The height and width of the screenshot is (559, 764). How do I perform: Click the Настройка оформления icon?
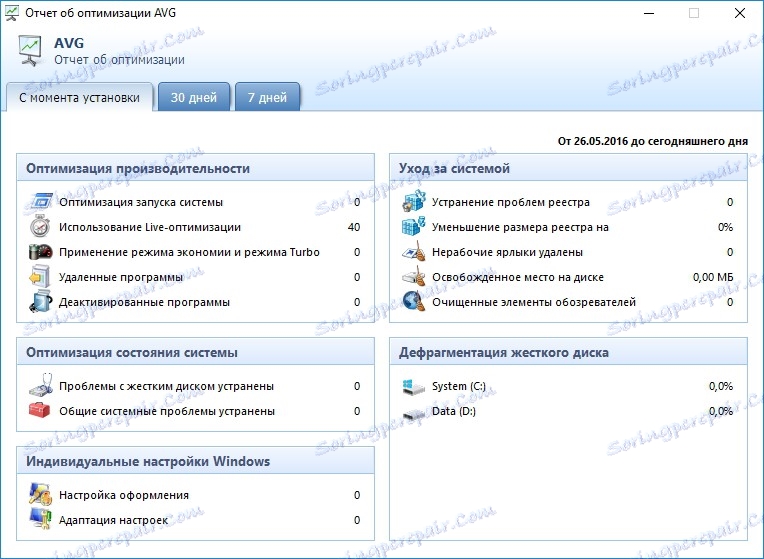(x=40, y=494)
